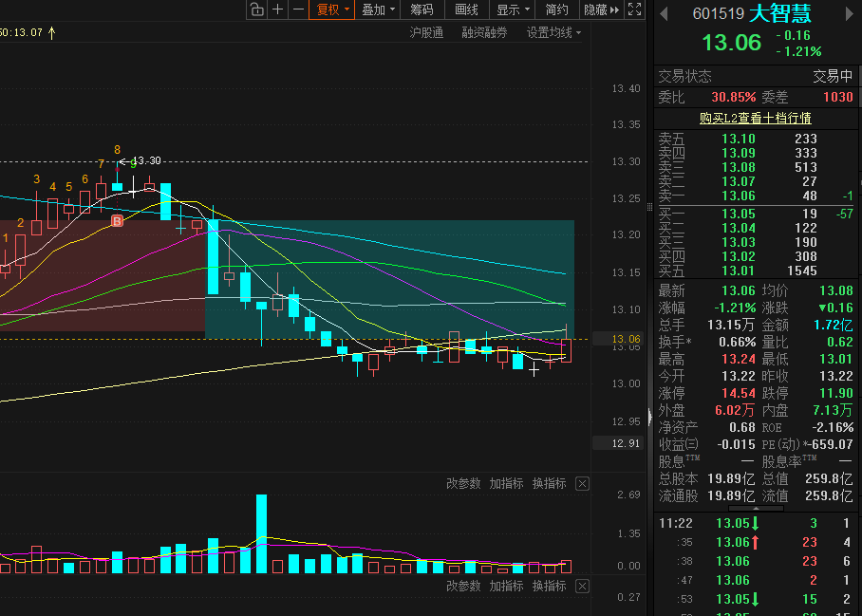862x616 pixels.
Task: Click the 跌停 price 11.90
Action: tap(835, 394)
